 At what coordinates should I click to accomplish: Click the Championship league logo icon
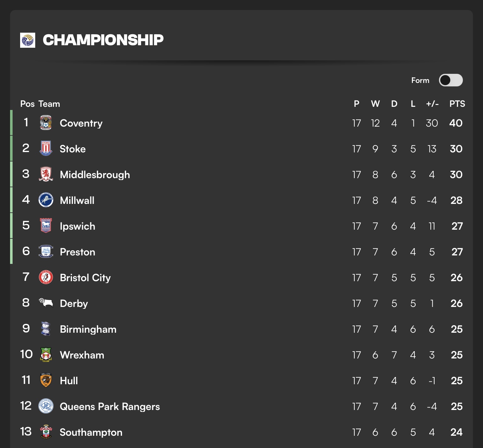click(28, 40)
